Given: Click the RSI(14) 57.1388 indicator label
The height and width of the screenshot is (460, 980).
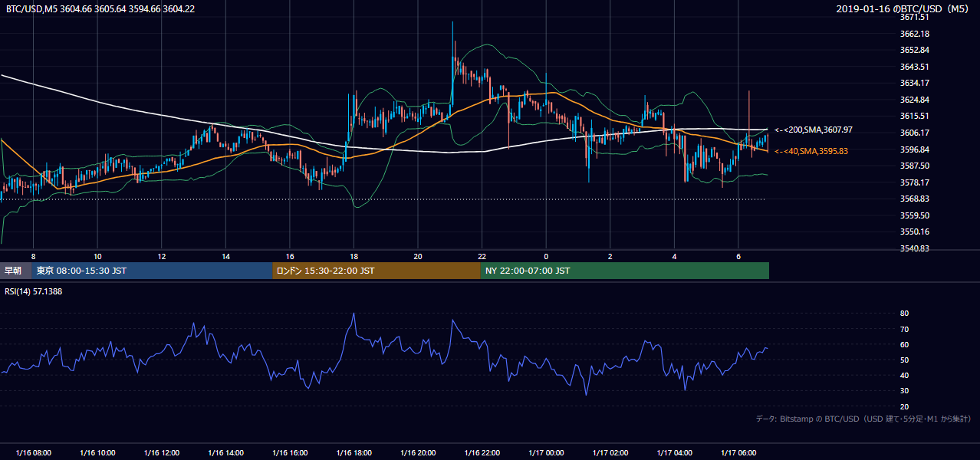Looking at the screenshot, I should (x=34, y=291).
